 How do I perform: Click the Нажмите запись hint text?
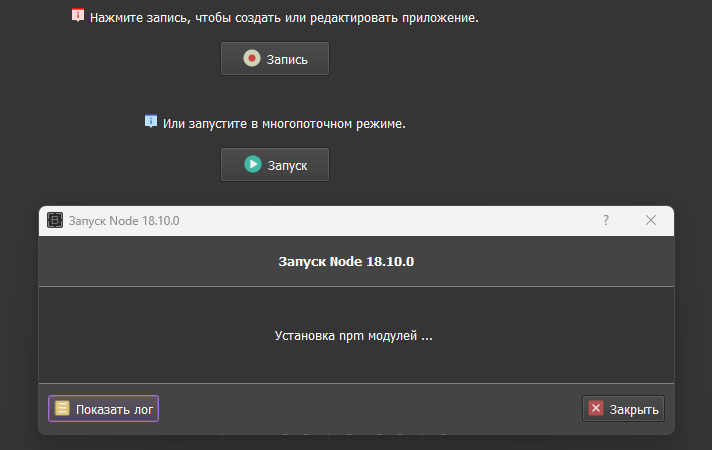pyautogui.click(x=283, y=18)
